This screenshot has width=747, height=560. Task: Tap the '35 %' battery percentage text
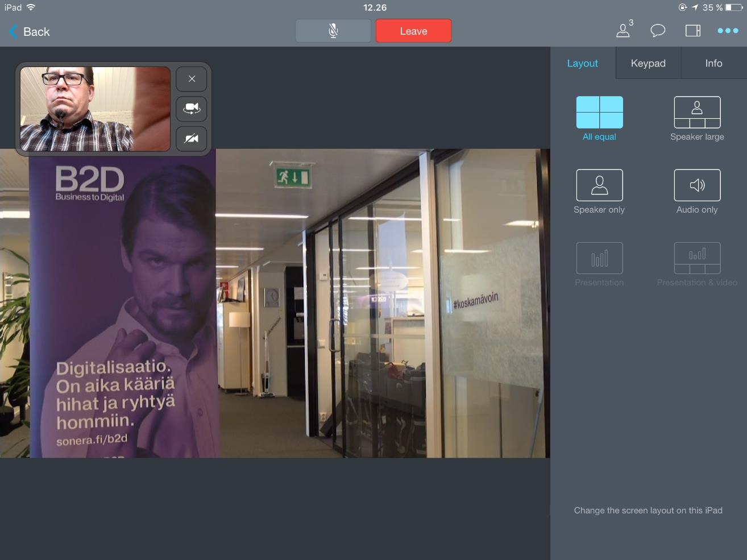712,7
